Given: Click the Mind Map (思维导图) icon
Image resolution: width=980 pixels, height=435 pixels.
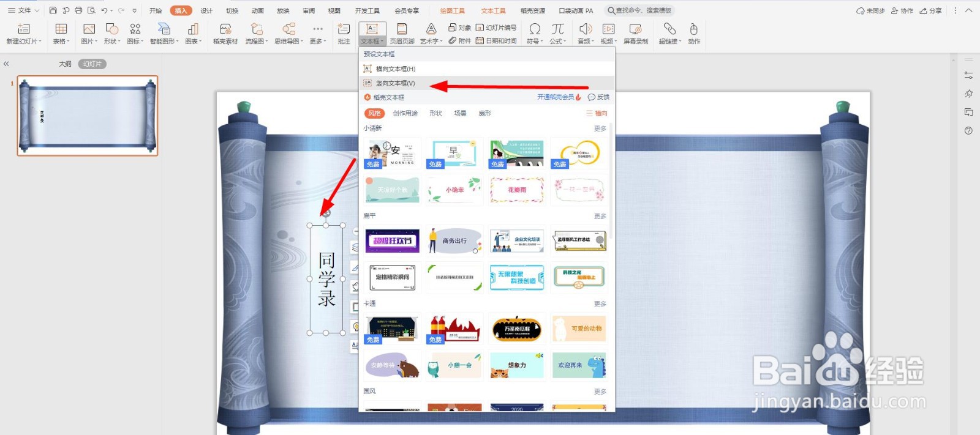Looking at the screenshot, I should (288, 29).
